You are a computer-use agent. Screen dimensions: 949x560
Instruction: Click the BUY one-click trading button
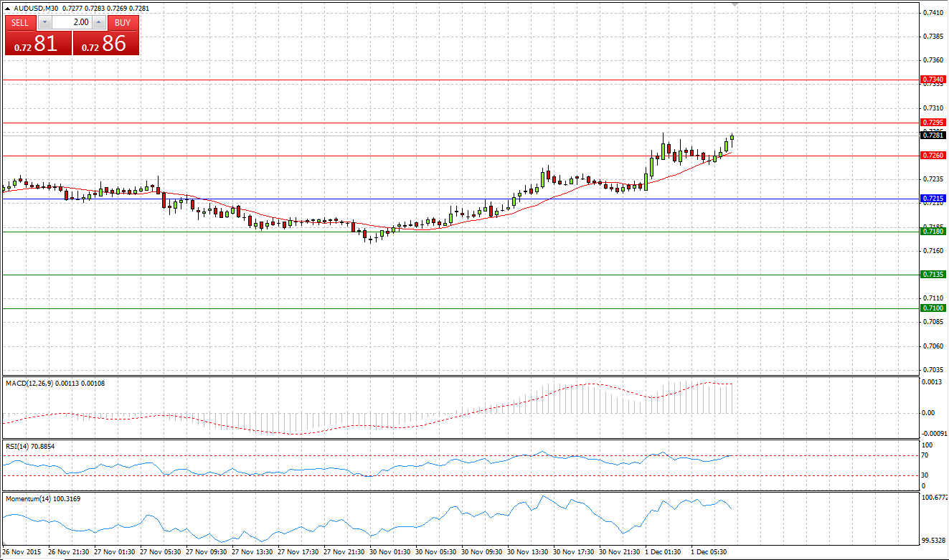tap(123, 22)
